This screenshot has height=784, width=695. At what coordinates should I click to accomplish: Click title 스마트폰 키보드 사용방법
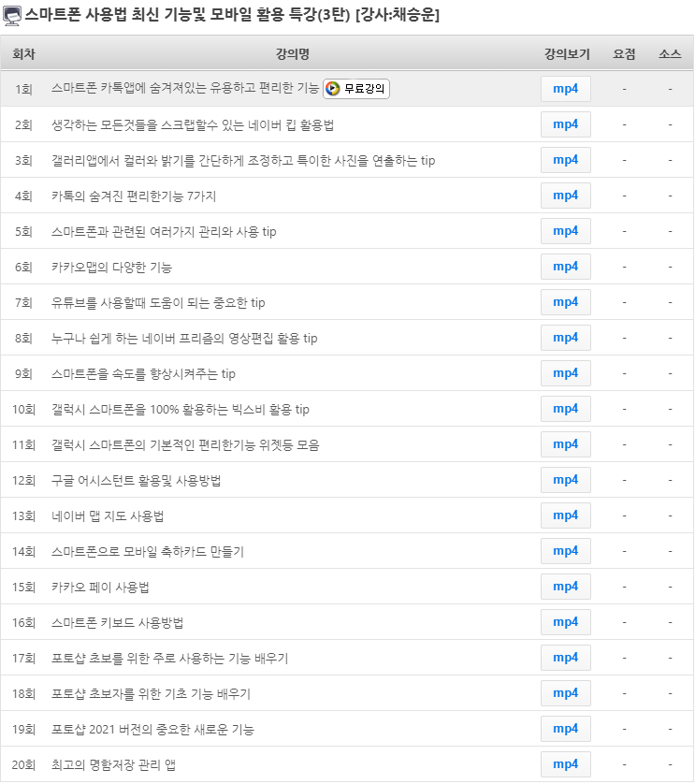coord(117,622)
